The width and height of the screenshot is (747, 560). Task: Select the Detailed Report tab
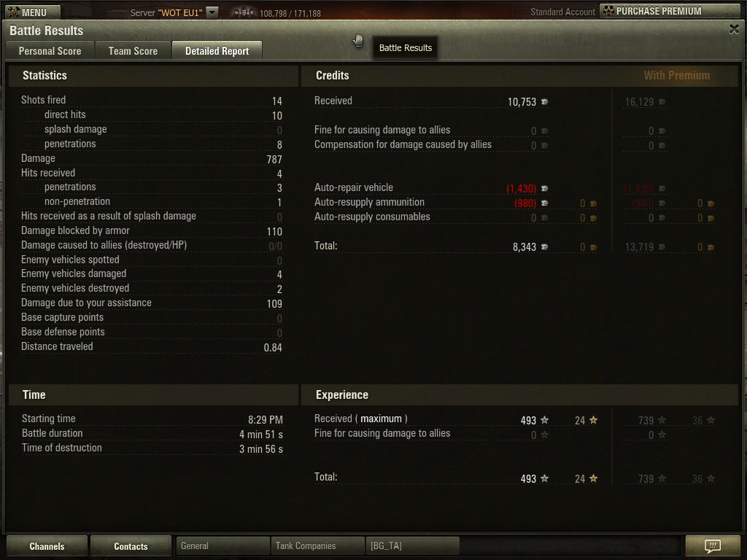[x=217, y=50]
